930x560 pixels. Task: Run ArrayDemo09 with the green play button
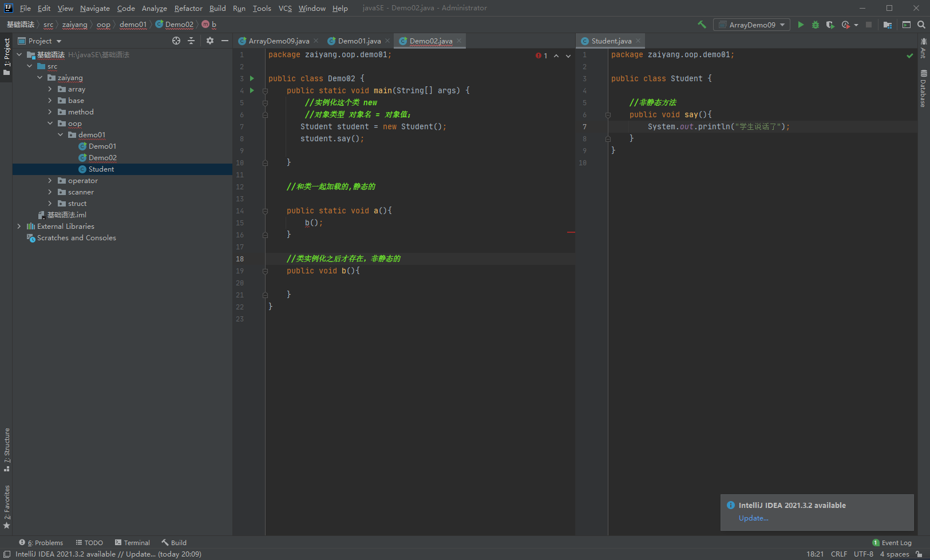pyautogui.click(x=801, y=25)
